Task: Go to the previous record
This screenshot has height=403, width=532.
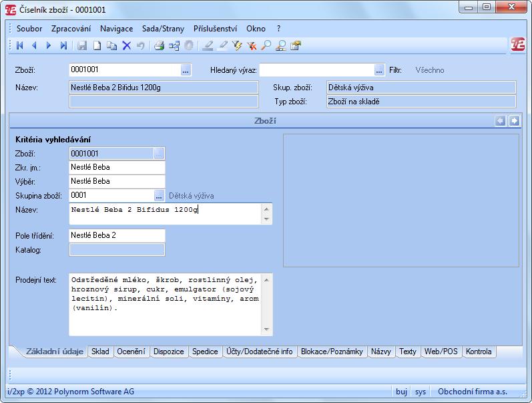Action: [34, 45]
